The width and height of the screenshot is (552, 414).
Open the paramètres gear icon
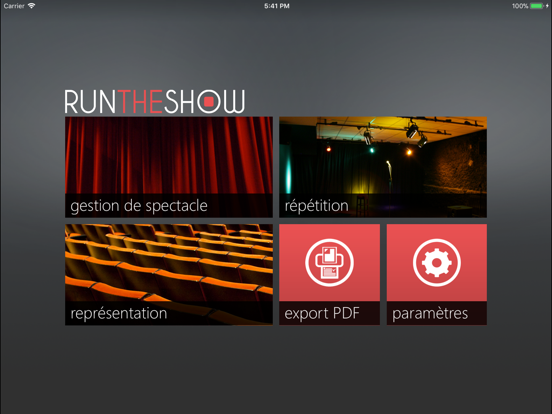[437, 263]
